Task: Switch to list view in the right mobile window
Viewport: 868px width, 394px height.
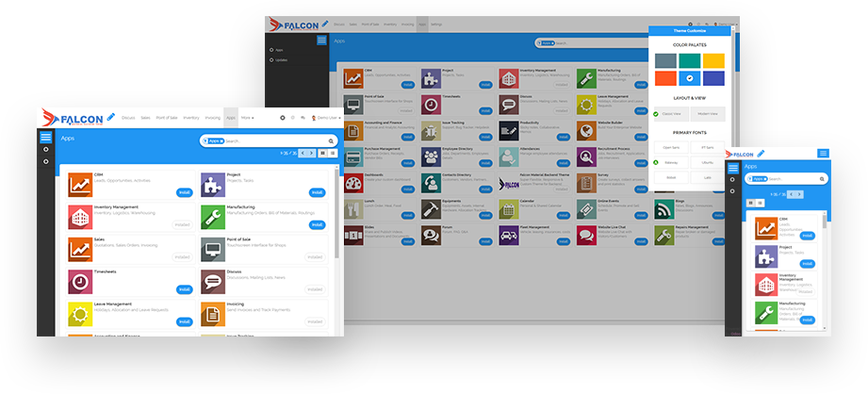Action: pos(761,203)
